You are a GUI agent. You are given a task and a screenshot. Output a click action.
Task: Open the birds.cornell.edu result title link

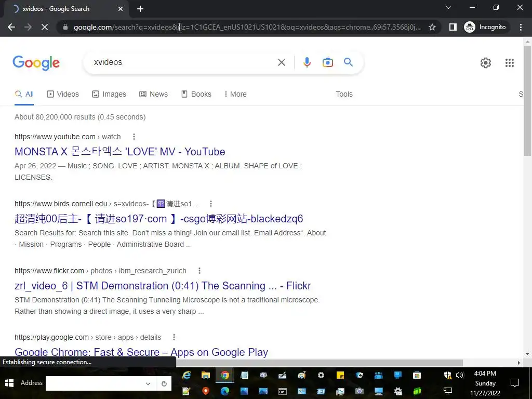[159, 219]
